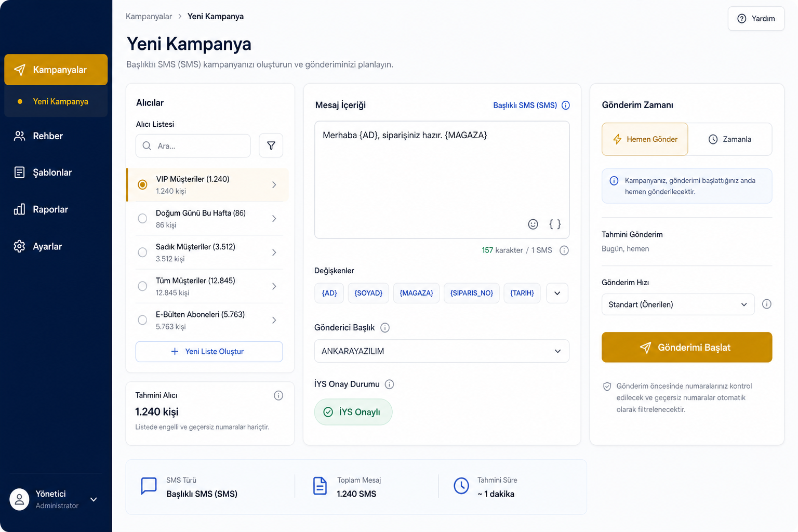Expand more variables dropdown arrow

[557, 293]
